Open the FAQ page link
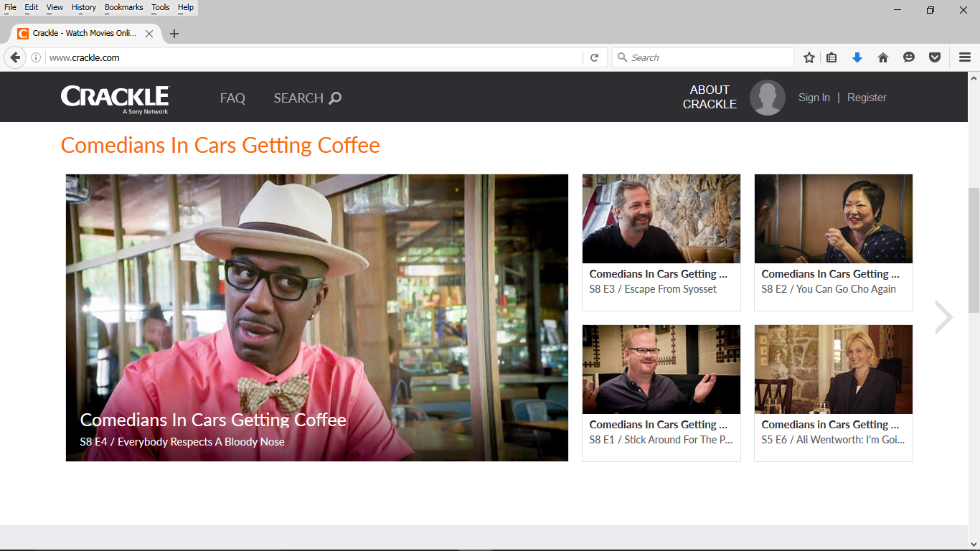 coord(232,98)
